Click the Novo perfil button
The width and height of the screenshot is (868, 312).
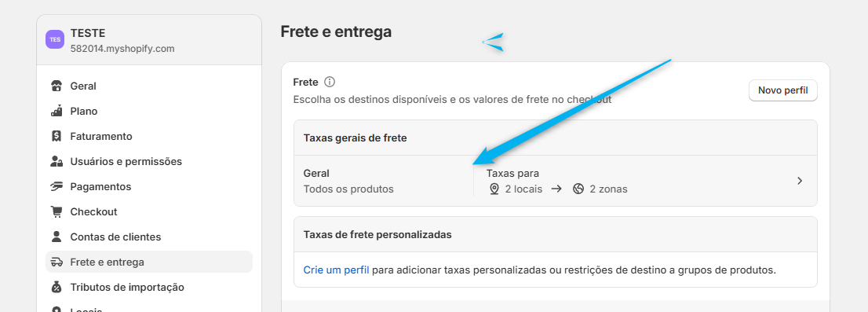(x=782, y=90)
